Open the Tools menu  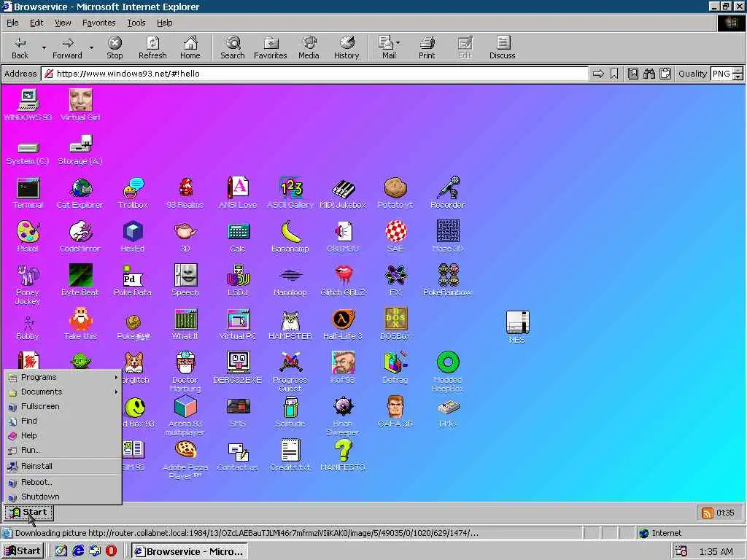pos(136,23)
